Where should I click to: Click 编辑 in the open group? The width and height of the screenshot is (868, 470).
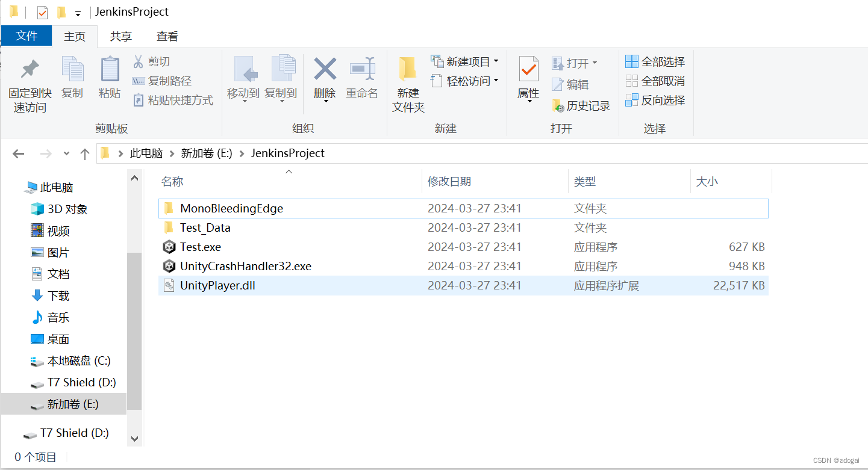tap(570, 84)
